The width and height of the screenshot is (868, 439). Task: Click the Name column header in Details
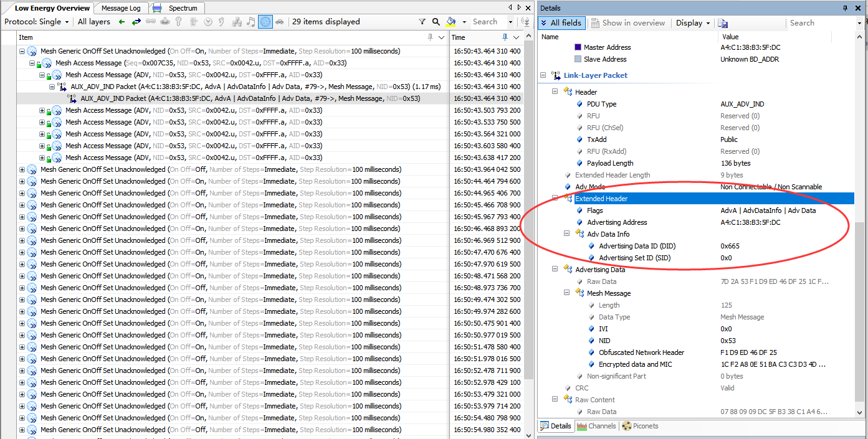628,37
